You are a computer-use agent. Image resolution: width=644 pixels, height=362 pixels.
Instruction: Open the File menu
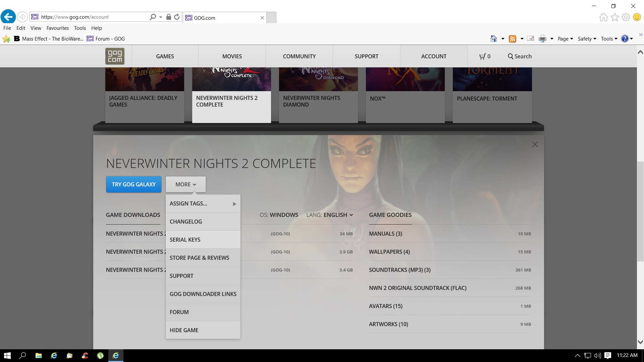(7, 28)
